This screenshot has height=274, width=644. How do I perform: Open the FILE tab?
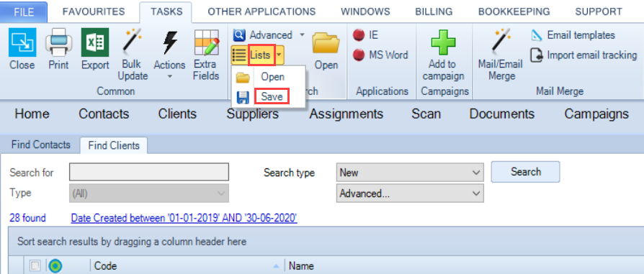24,12
